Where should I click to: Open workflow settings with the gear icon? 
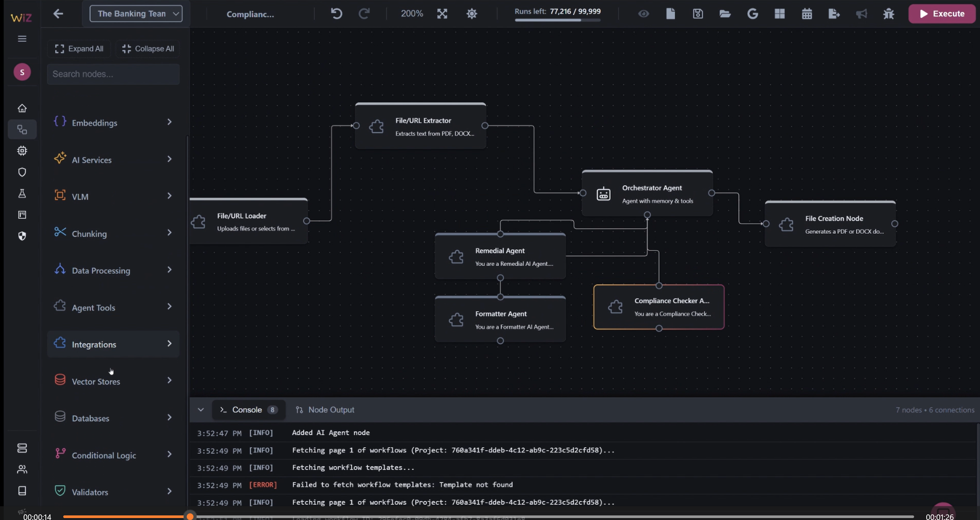471,14
